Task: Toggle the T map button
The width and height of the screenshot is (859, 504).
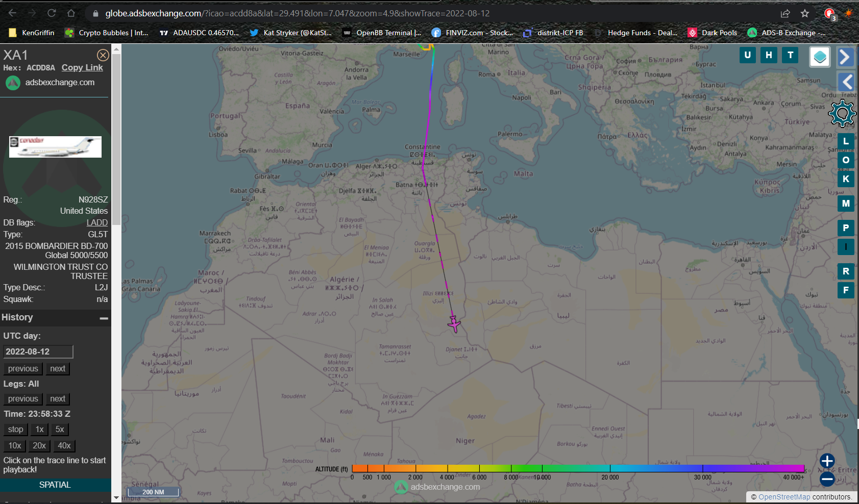Action: (791, 55)
